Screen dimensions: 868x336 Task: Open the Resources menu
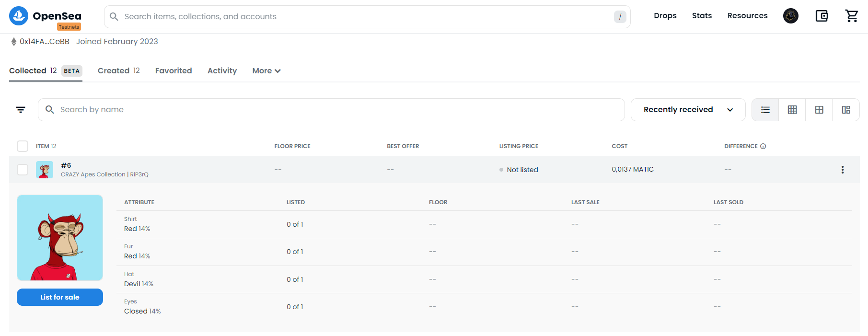748,16
